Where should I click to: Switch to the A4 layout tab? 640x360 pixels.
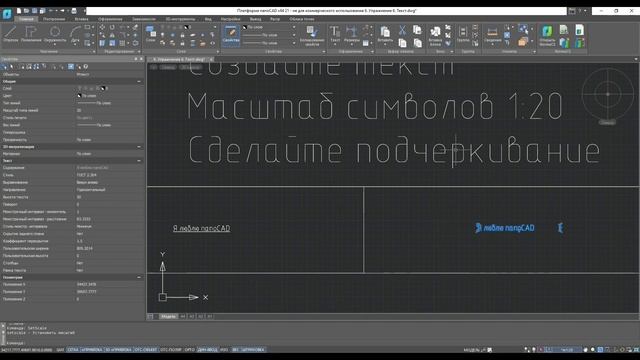[182, 317]
